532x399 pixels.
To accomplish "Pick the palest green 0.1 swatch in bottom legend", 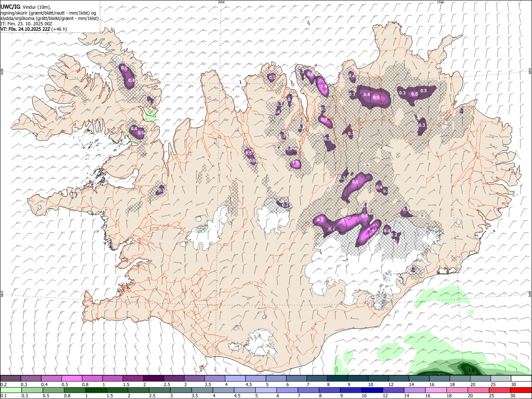I will [11, 390].
